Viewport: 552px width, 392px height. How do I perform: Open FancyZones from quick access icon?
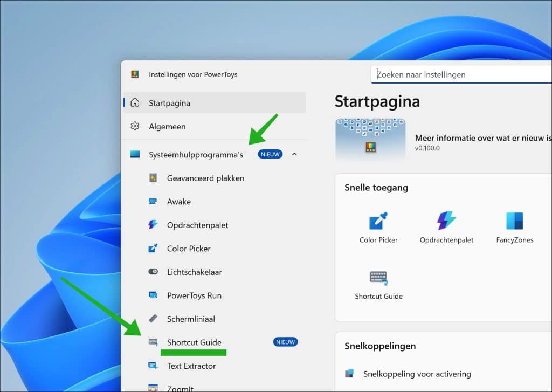[x=514, y=221]
